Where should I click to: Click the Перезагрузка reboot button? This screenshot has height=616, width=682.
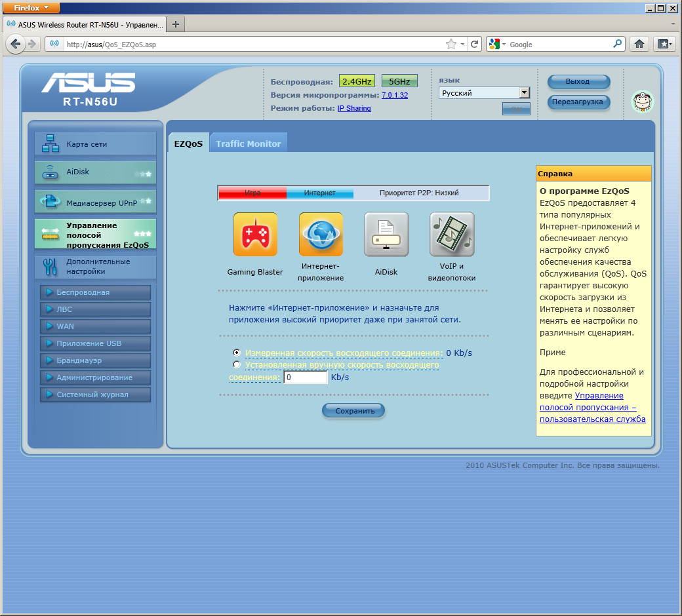pyautogui.click(x=578, y=102)
